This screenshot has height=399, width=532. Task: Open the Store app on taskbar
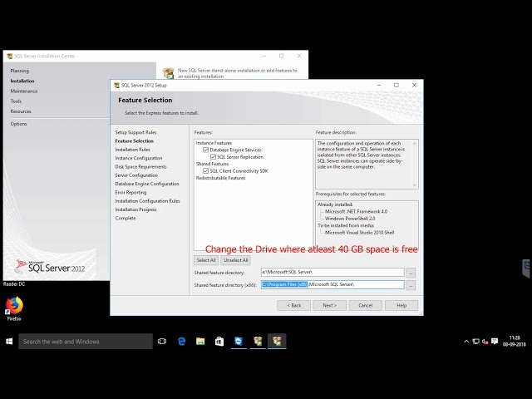point(219,342)
